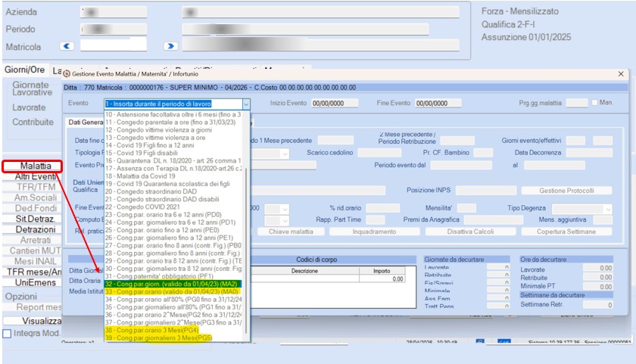636x364 pixels.
Task: Select '38 - Cong.par.orario 3 Mesi(PG4)'
Action: click(173, 330)
